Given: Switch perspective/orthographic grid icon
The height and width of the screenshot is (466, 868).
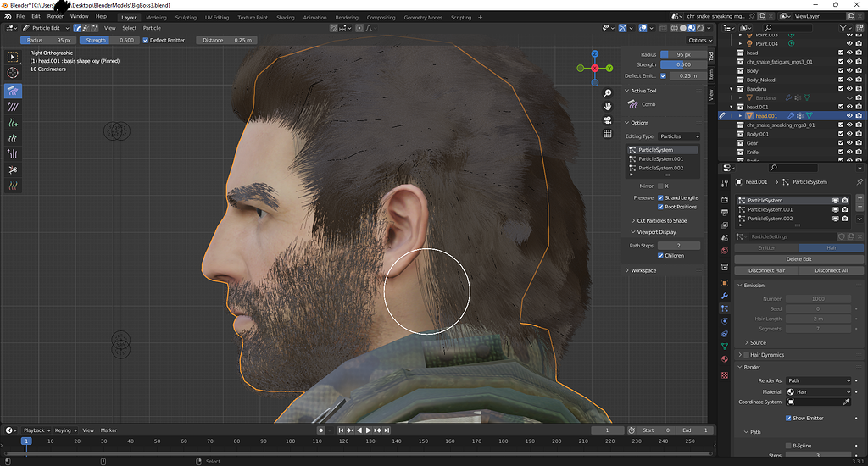Looking at the screenshot, I should 607,133.
